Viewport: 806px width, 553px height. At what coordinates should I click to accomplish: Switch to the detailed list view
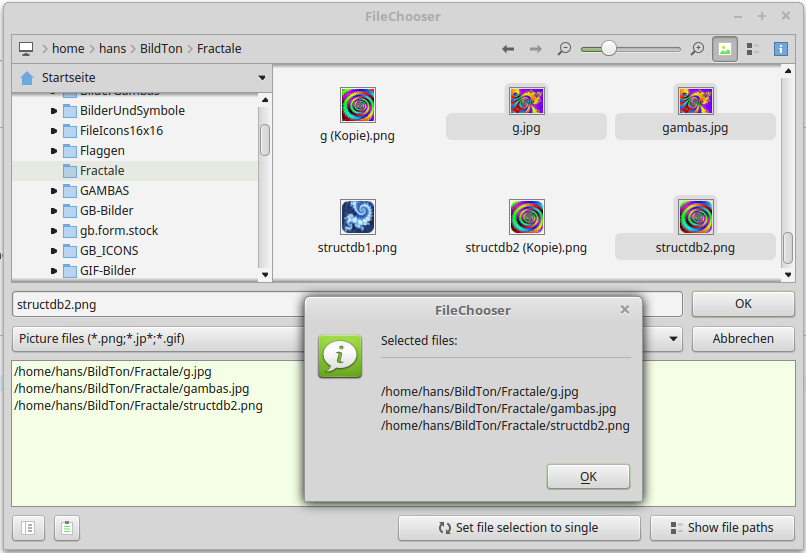click(x=753, y=49)
